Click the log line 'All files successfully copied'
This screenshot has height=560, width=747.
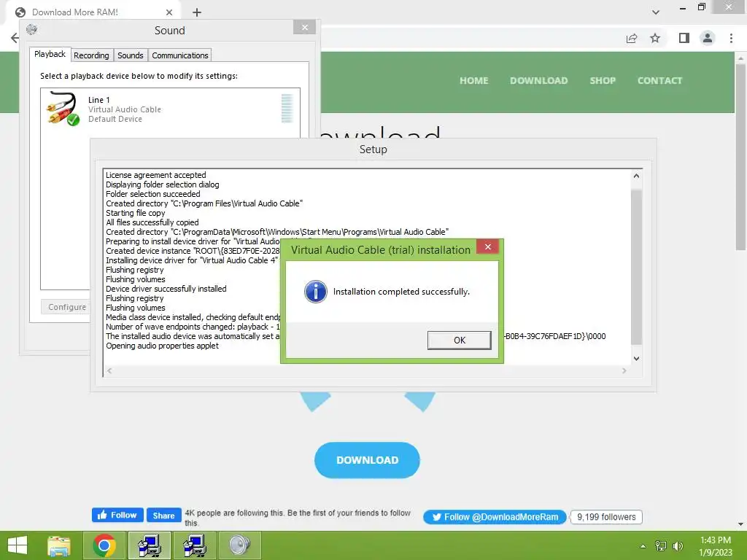pyautogui.click(x=152, y=222)
